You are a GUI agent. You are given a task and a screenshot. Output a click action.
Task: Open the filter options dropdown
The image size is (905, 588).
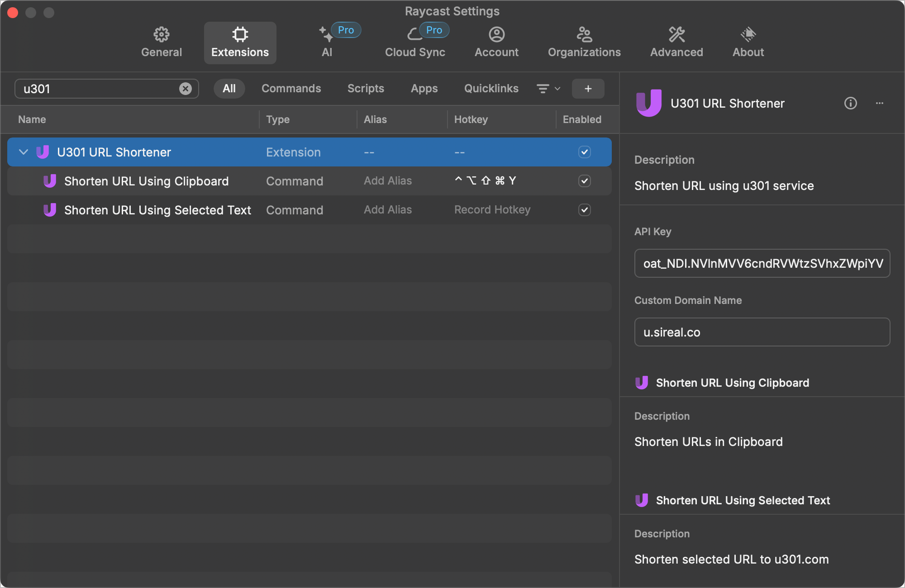click(548, 89)
